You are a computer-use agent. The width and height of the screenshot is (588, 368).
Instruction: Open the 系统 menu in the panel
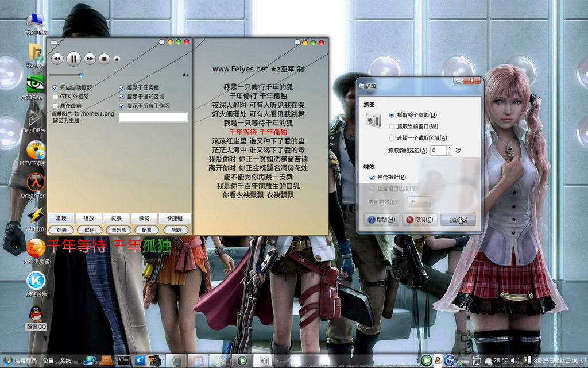(65, 361)
